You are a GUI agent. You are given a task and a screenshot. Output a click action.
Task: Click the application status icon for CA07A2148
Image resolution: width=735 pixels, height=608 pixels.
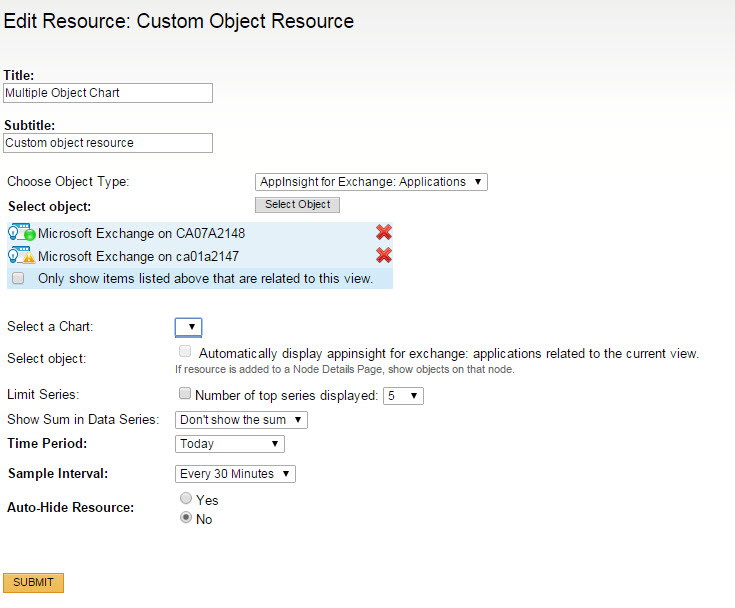(22, 233)
